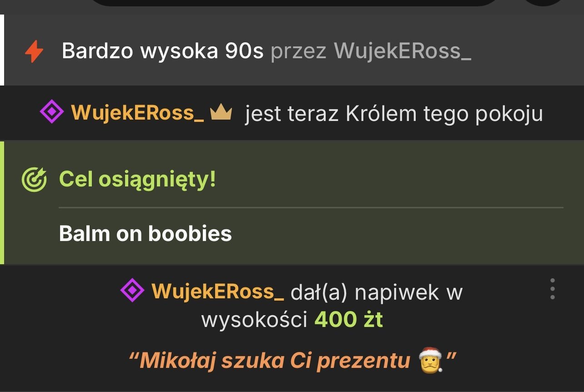Click the orange lightning bolt icon
The image size is (584, 392).
[34, 52]
